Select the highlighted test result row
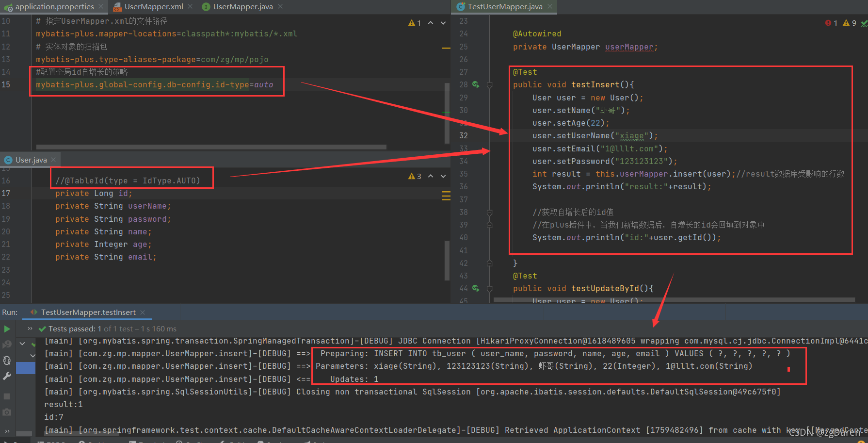 (x=26, y=368)
